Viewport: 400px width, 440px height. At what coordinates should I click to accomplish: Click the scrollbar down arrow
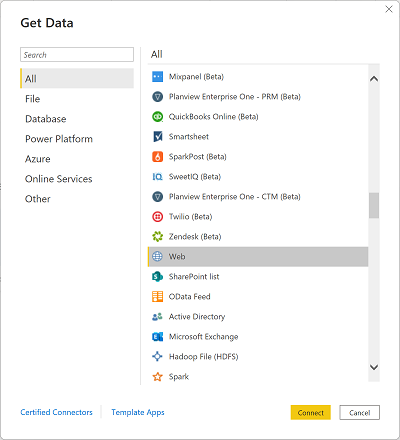click(374, 367)
